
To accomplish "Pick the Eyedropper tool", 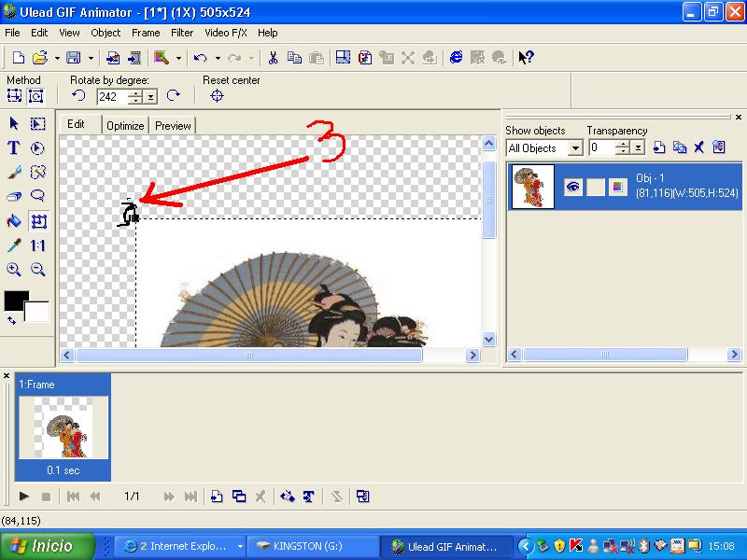I will [x=14, y=245].
